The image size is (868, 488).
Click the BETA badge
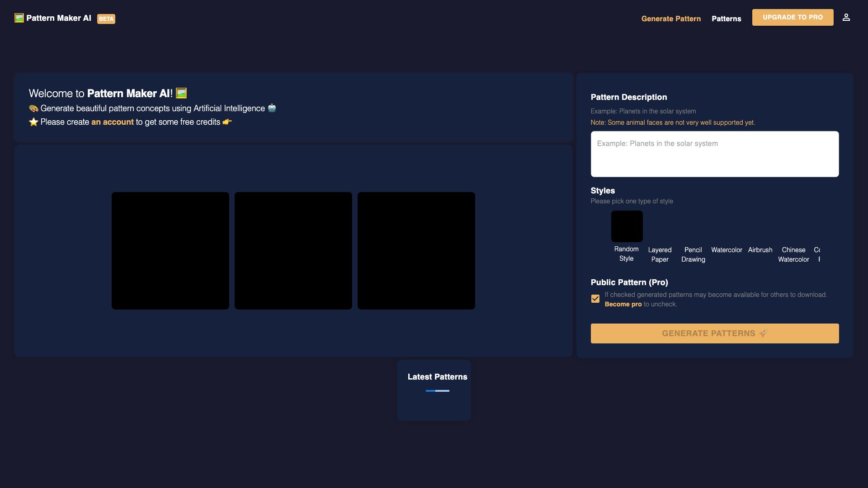pos(106,19)
